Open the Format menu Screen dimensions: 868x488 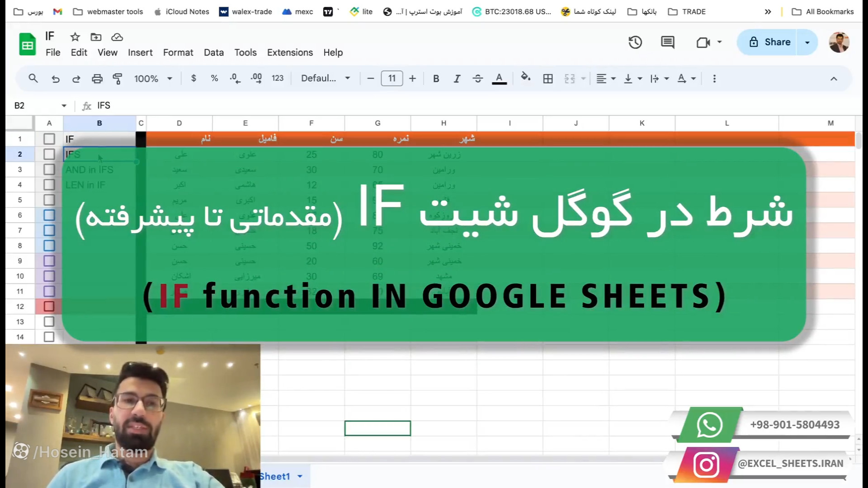(x=178, y=52)
